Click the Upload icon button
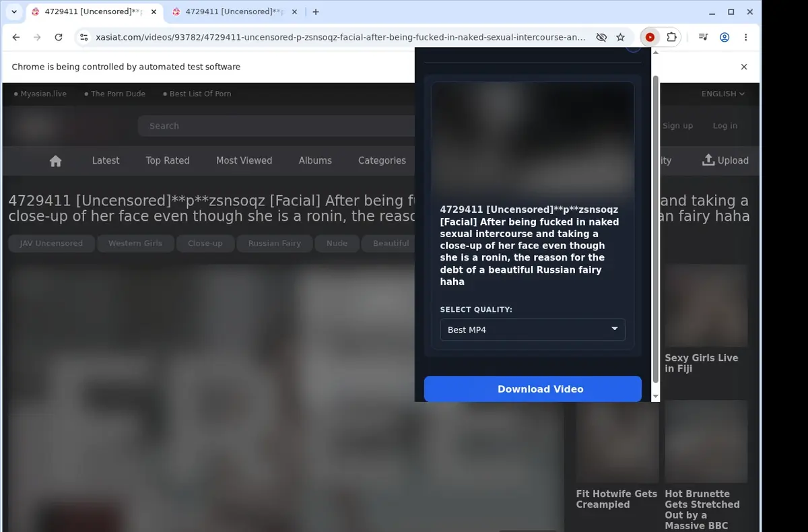The image size is (808, 532). pos(725,160)
